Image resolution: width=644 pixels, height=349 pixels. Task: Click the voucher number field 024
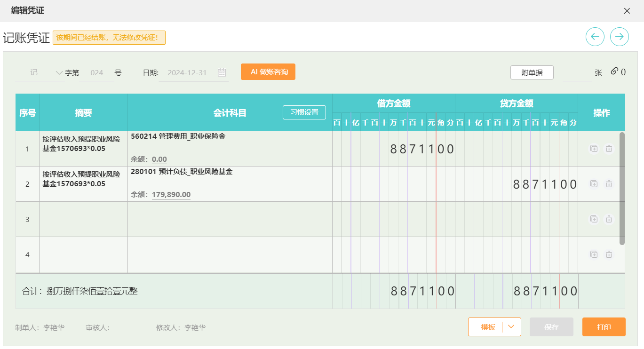click(96, 73)
